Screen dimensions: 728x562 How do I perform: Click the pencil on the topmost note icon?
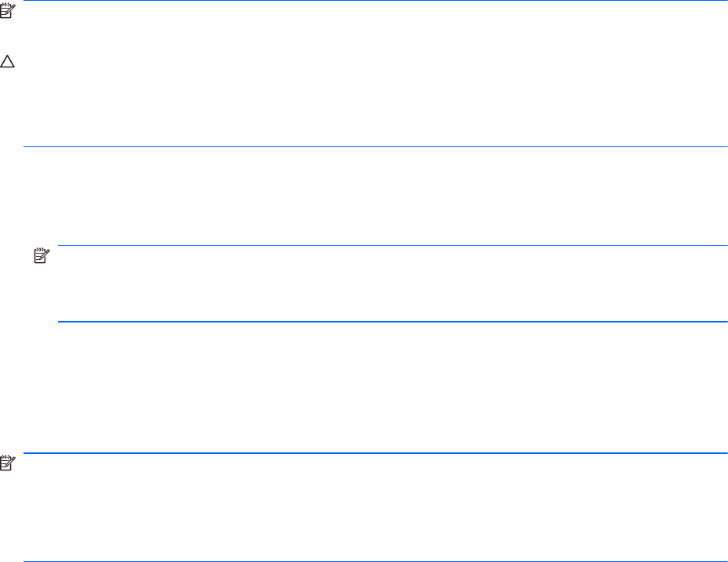(x=11, y=9)
